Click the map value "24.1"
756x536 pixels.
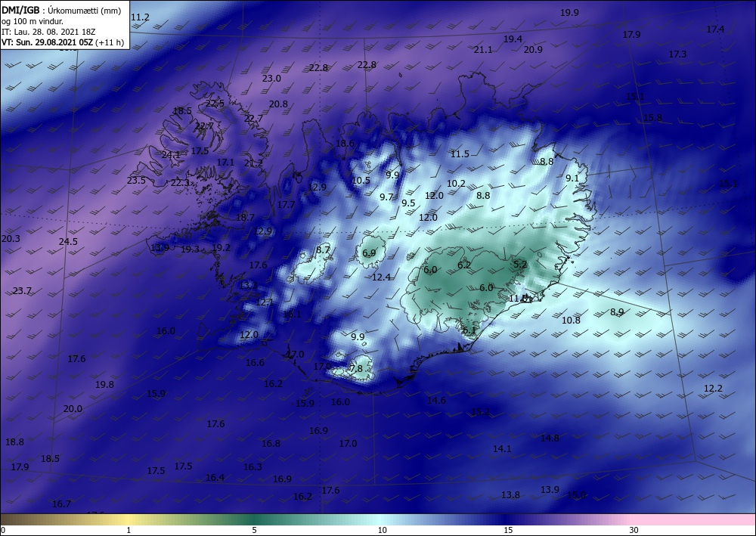171,155
